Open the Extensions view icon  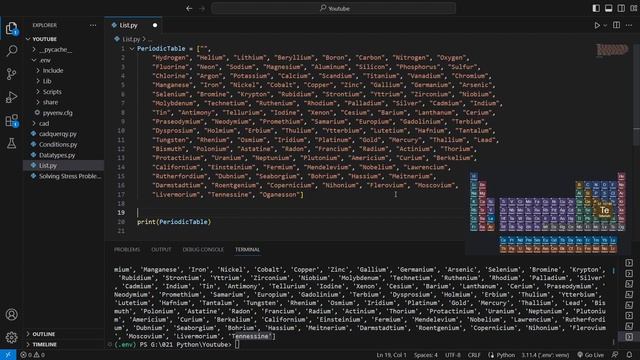11,120
